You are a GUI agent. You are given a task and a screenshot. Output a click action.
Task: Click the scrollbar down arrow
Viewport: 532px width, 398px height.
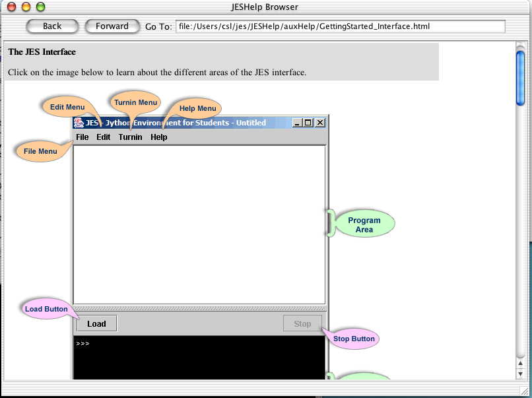(x=521, y=374)
